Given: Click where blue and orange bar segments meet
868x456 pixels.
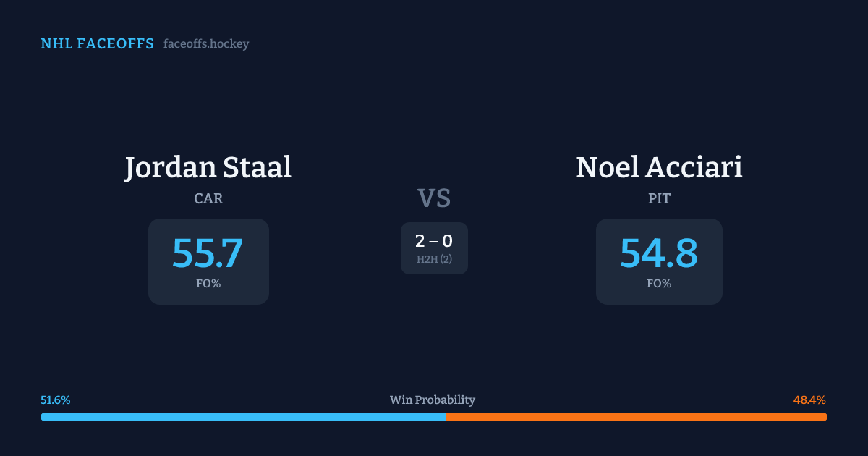Looking at the screenshot, I should click(x=446, y=417).
